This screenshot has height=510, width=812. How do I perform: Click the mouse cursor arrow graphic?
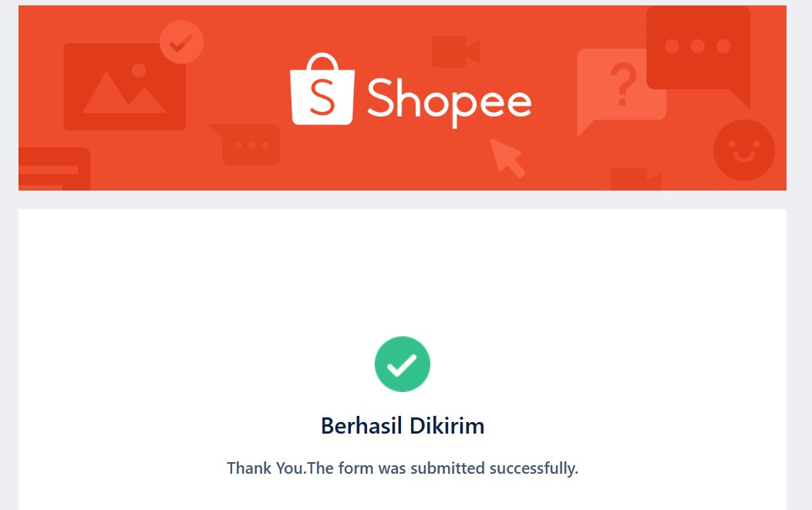click(x=507, y=157)
